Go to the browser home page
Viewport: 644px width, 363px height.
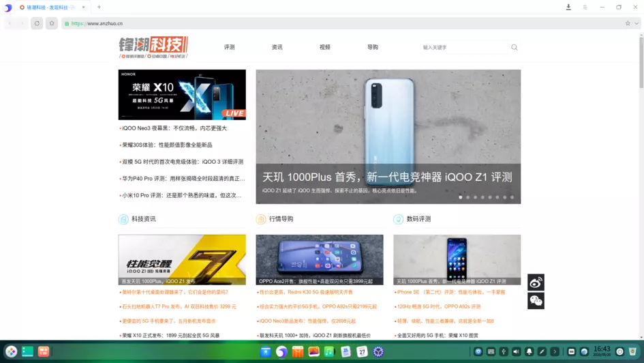pyautogui.click(x=52, y=23)
